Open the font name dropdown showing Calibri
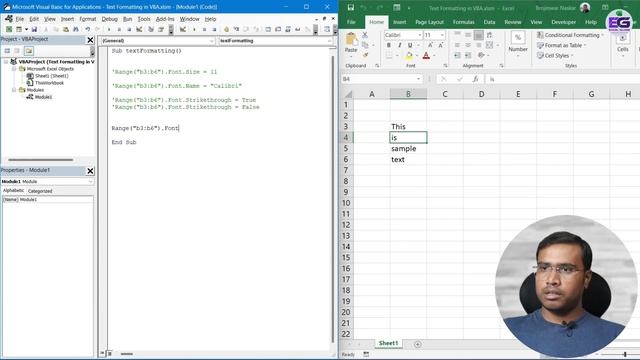Viewport: 640px width, 360px height. (420, 35)
